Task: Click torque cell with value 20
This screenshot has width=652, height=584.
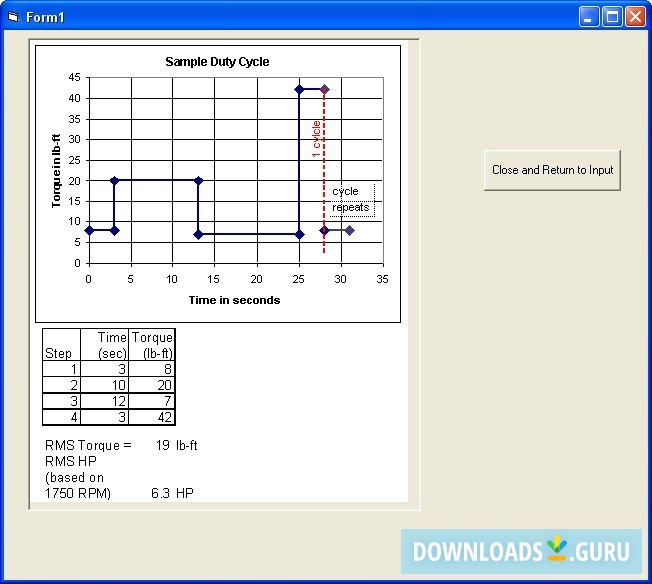Action: coord(152,385)
